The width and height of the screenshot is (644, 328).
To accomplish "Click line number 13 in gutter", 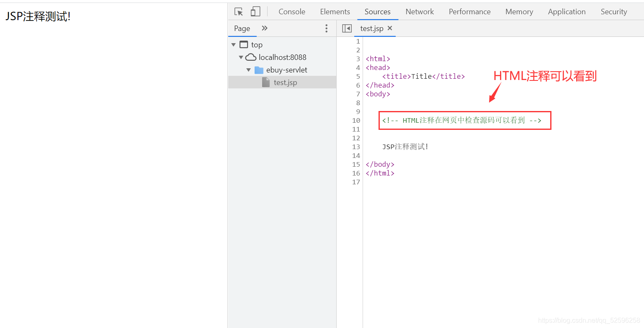I will [x=356, y=147].
